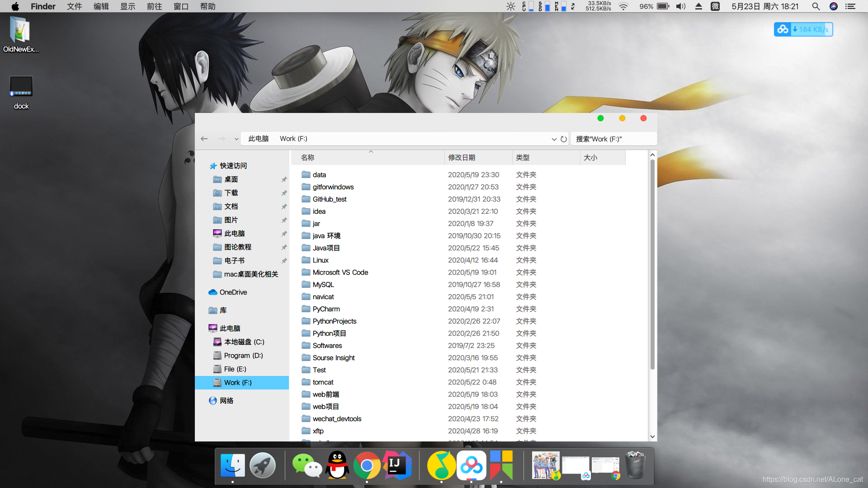Screen dimensions: 868x488
Task: Open the Java项目 folder
Action: click(326, 247)
